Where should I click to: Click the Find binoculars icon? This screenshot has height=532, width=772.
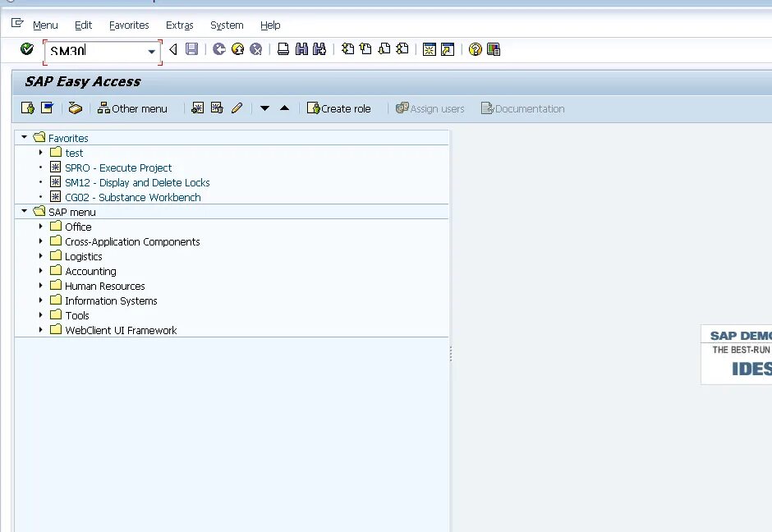click(301, 49)
